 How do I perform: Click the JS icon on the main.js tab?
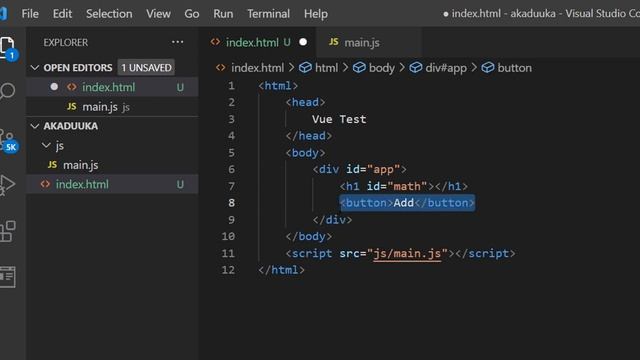click(x=333, y=42)
